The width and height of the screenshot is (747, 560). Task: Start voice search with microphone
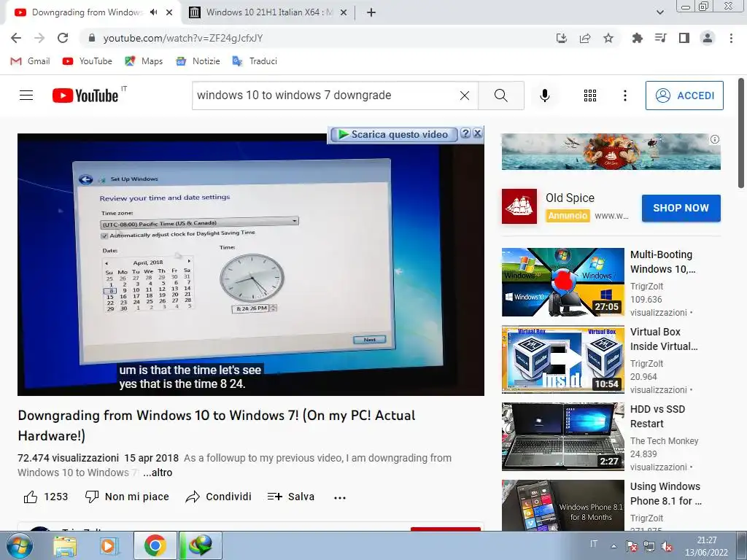click(545, 96)
